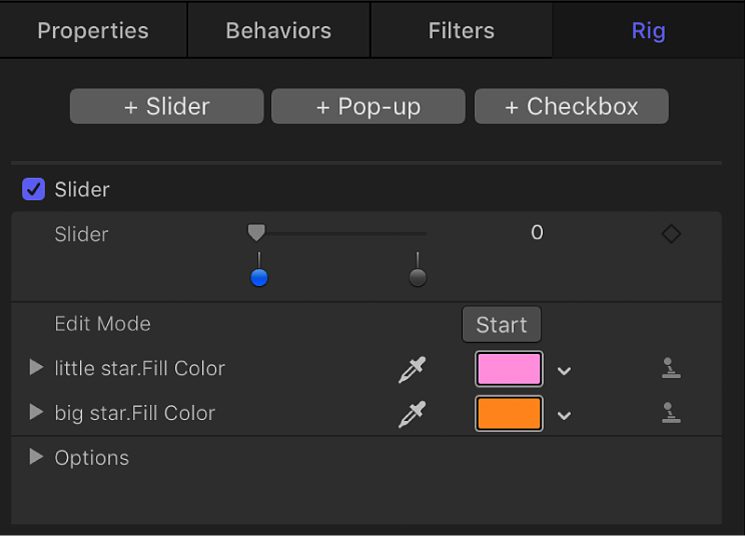Viewport: 745px width, 537px height.
Task: Switch to the Properties tab
Action: (93, 30)
